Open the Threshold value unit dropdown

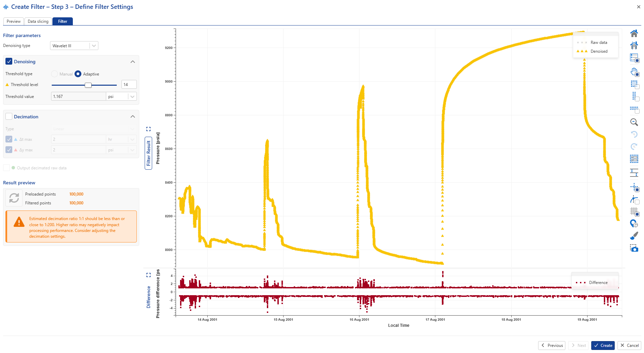click(132, 97)
